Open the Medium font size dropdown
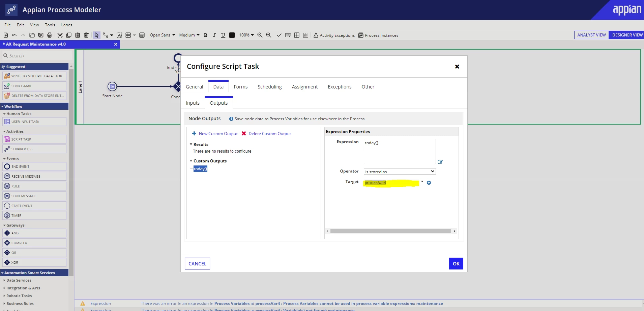 point(189,35)
